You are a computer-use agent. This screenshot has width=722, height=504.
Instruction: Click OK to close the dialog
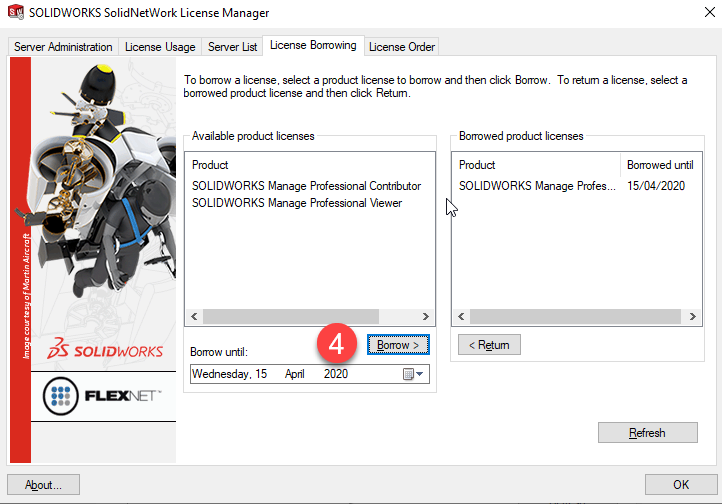tap(680, 485)
